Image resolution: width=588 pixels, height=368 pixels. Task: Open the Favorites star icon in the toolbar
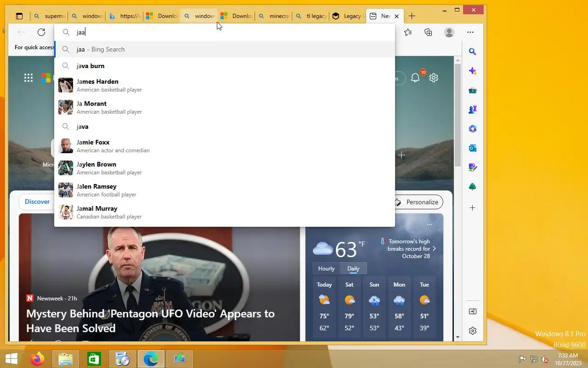(408, 32)
